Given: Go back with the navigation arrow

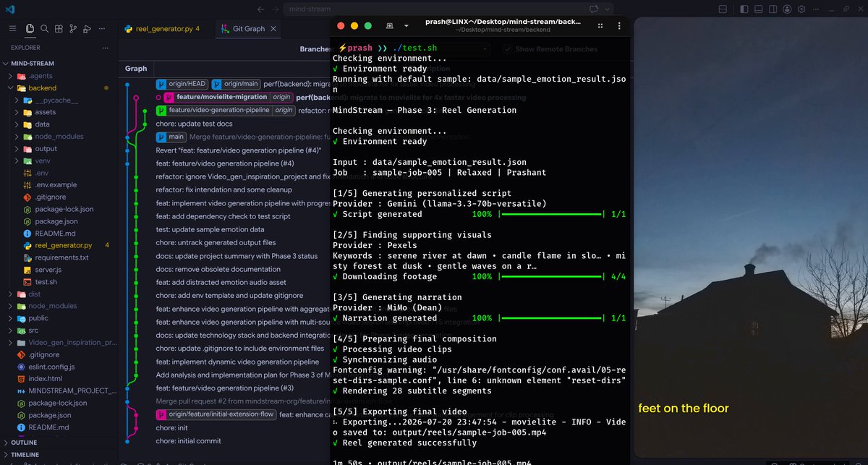Looking at the screenshot, I should pyautogui.click(x=262, y=9).
